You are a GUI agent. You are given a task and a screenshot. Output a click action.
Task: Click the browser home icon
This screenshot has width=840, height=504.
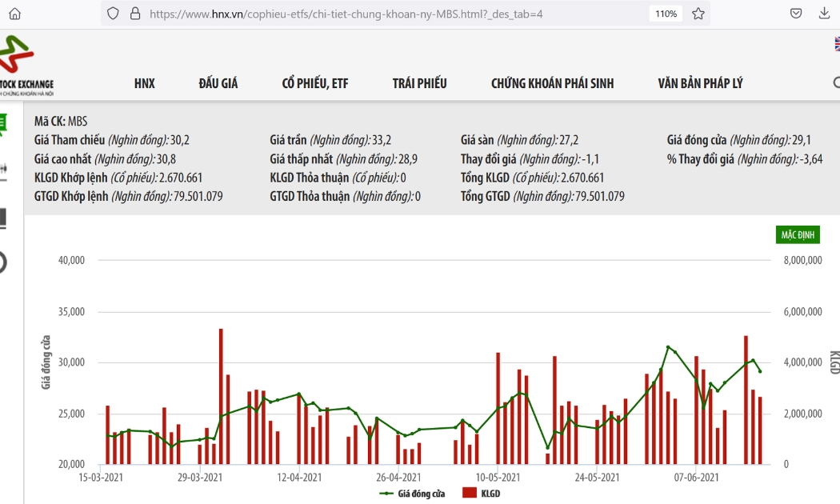click(15, 14)
